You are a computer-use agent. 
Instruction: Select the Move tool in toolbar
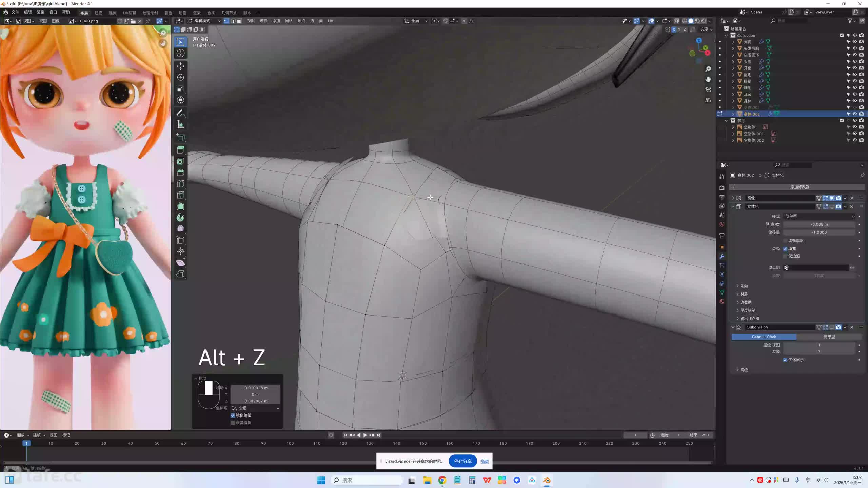[180, 66]
